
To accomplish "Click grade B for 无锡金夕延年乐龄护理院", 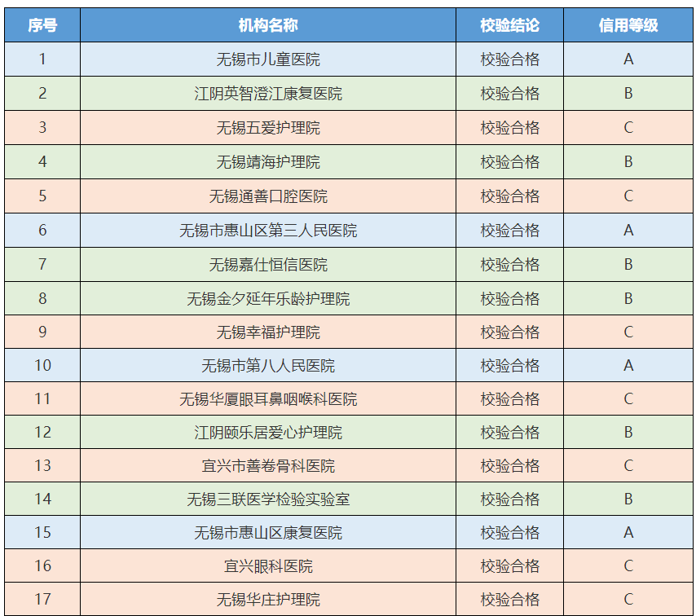I will click(x=628, y=298).
